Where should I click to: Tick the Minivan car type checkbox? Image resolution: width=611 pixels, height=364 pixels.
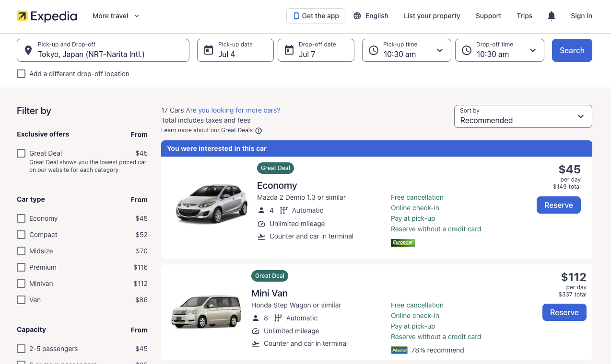point(21,284)
